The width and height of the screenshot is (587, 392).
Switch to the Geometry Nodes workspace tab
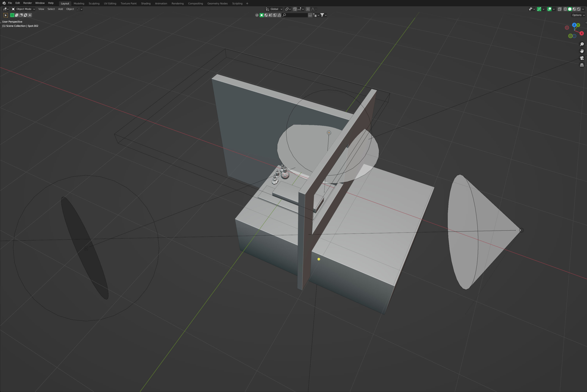(x=217, y=3)
